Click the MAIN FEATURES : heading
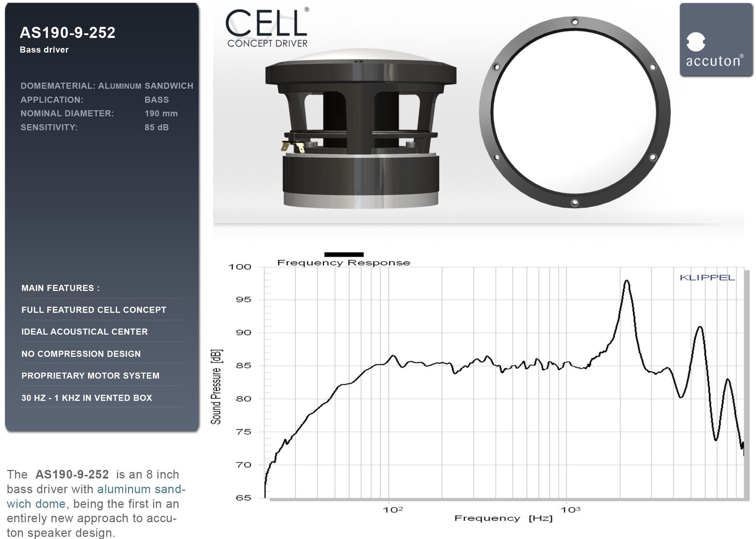Screen dimensions: 756x539 [61, 288]
